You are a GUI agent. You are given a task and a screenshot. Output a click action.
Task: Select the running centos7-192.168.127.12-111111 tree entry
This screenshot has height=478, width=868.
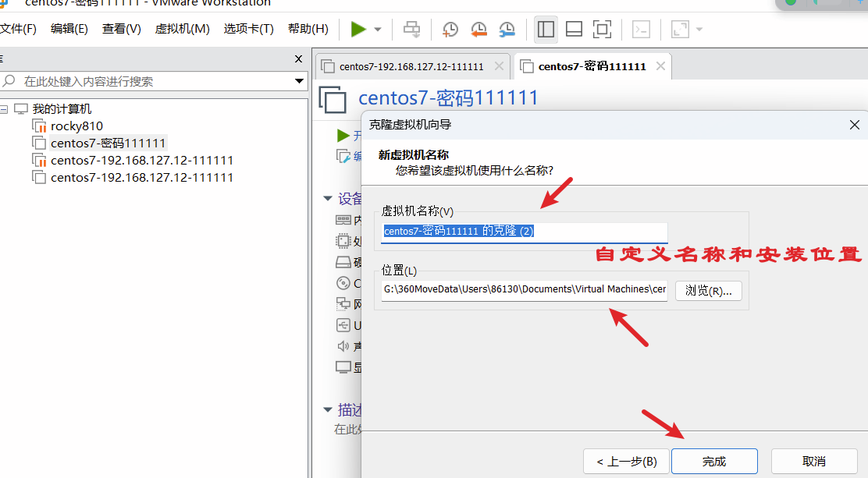[142, 161]
